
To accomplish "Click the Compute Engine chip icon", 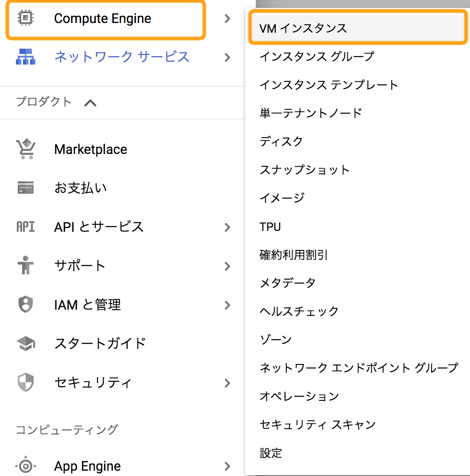I will coord(25,18).
